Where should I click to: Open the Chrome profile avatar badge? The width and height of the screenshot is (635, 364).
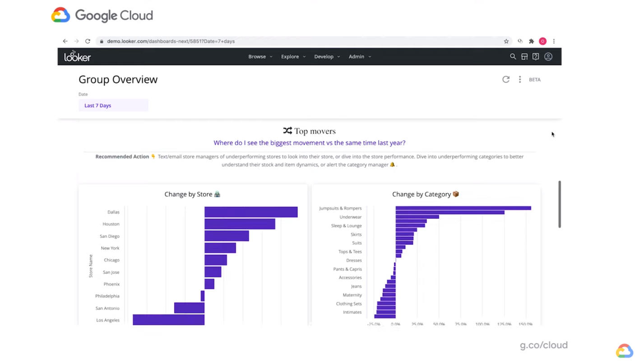coord(542,41)
